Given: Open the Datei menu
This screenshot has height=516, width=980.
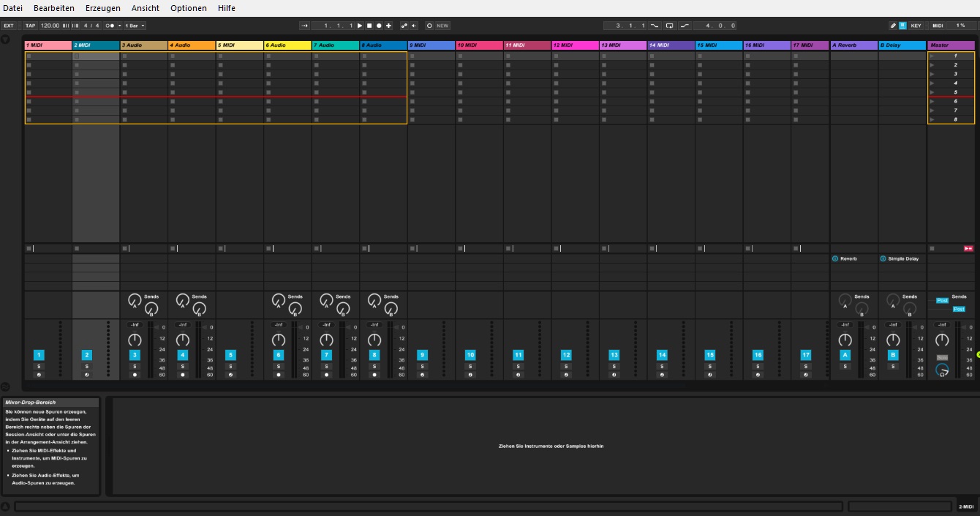Looking at the screenshot, I should click(12, 8).
